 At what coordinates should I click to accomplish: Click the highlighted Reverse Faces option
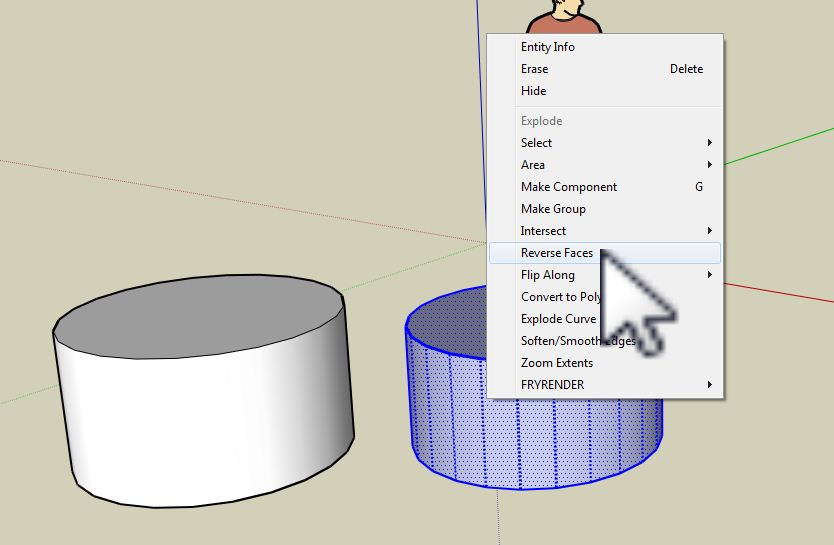click(557, 253)
